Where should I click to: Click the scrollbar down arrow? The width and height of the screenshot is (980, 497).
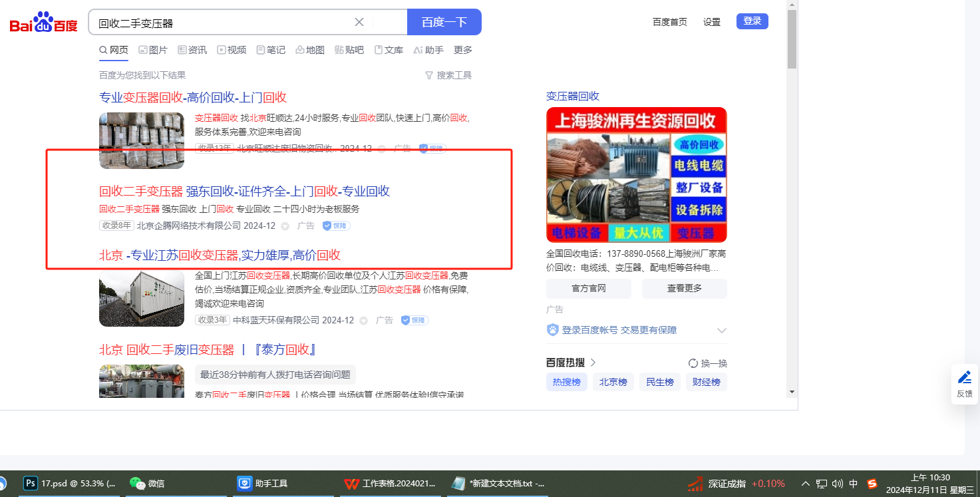792,391
